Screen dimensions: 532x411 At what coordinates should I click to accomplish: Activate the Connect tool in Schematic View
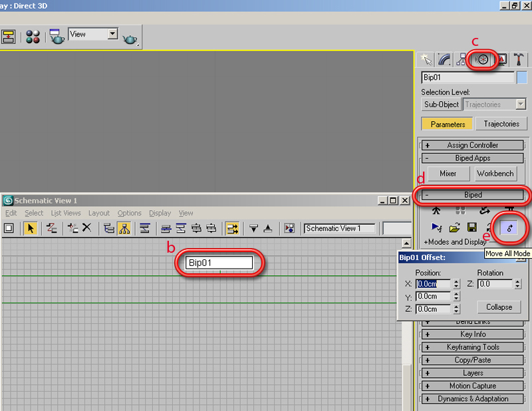click(x=52, y=228)
